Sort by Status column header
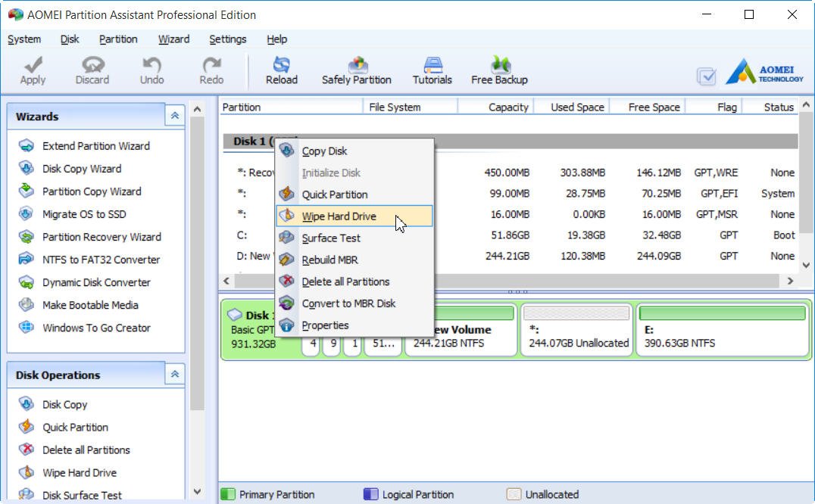The image size is (815, 504). click(x=770, y=107)
